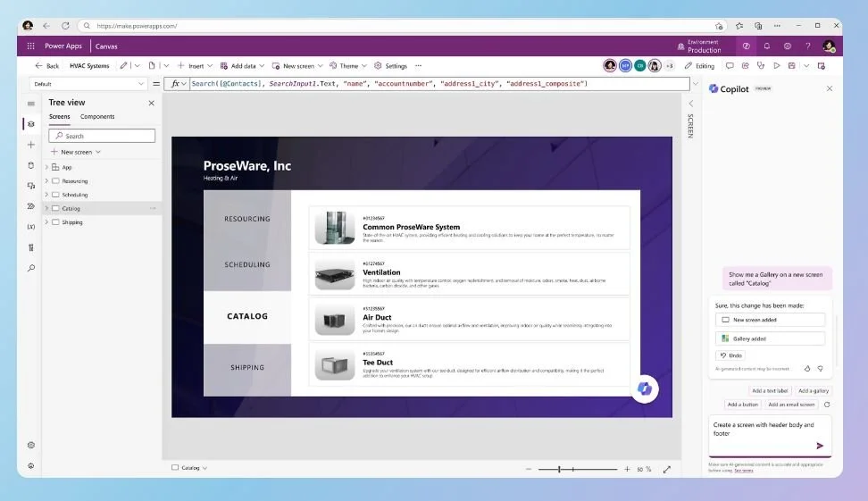Click the floating Copilot button on canvas
The image size is (868, 501).
click(x=645, y=388)
